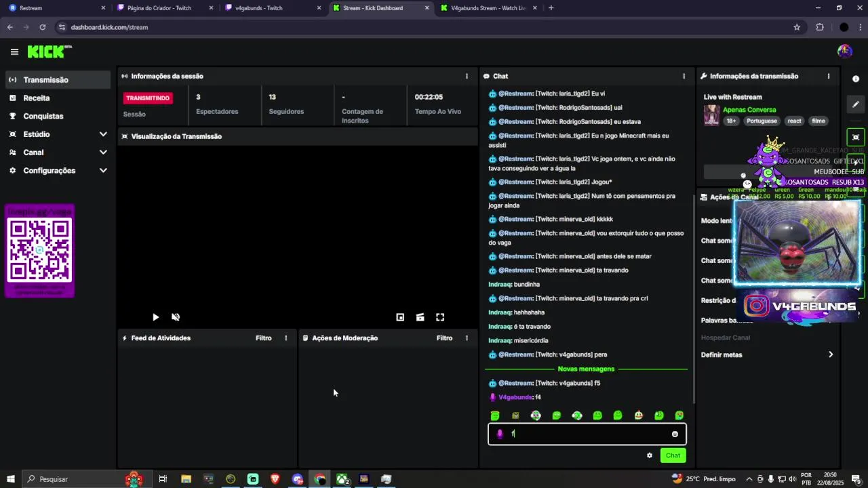This screenshot has height=488, width=868.
Task: Unmute the stream preview audio
Action: (x=176, y=317)
